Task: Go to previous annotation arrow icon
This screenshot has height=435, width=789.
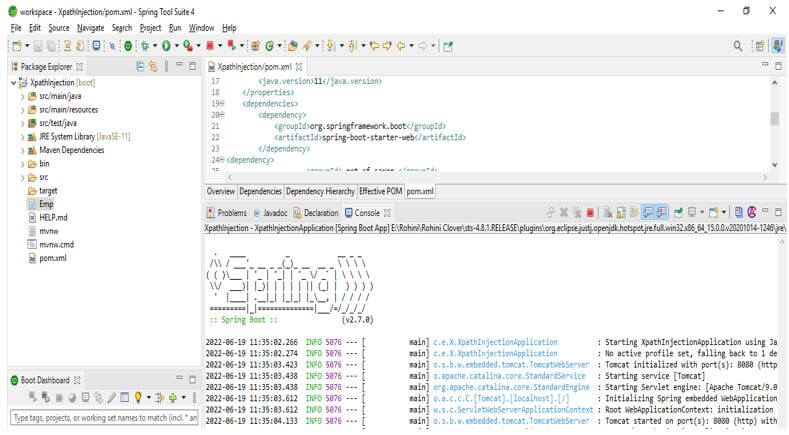Action: coord(352,46)
